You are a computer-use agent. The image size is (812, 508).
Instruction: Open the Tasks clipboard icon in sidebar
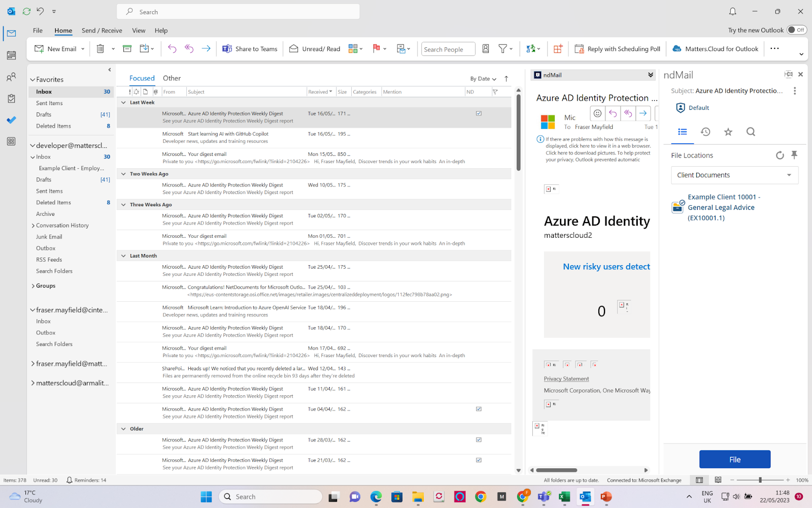pos(11,99)
